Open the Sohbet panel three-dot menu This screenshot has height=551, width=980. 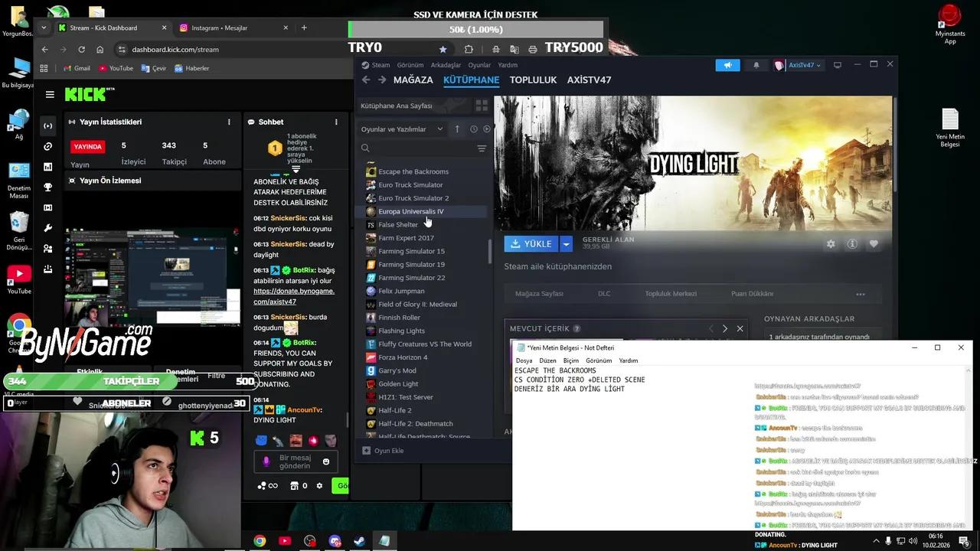point(336,122)
